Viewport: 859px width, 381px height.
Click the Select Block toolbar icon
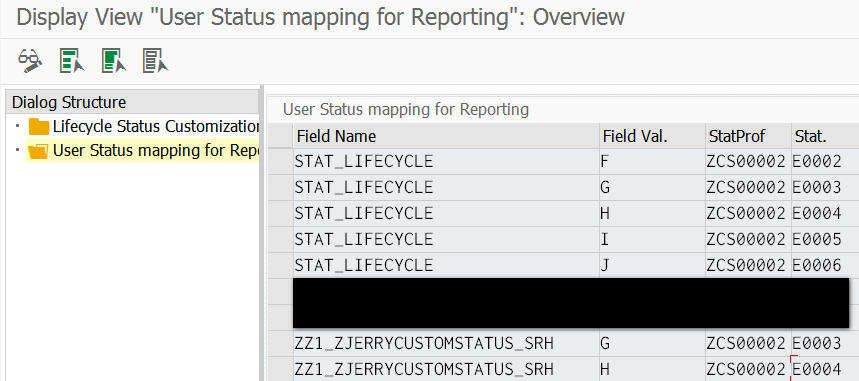pos(113,60)
